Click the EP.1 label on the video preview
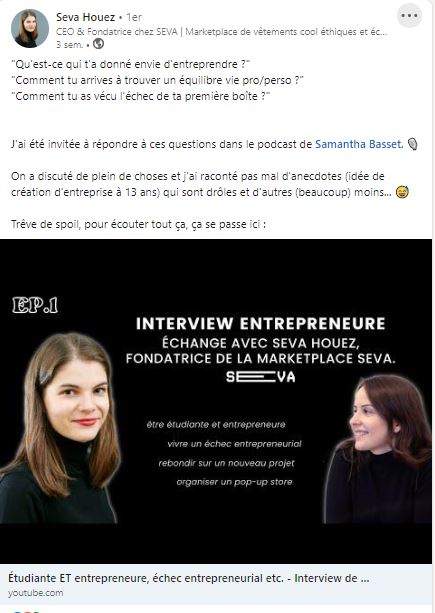435x613 pixels. (x=35, y=305)
